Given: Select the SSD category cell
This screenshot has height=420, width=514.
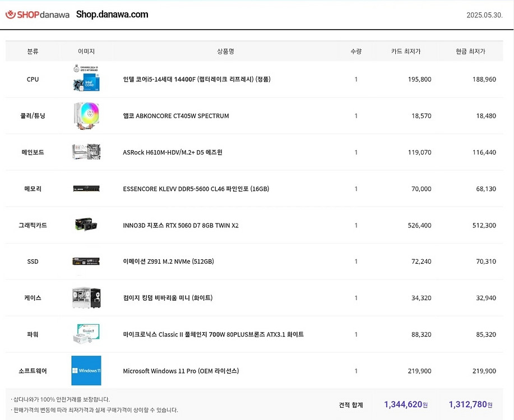Looking at the screenshot, I should pyautogui.click(x=33, y=262).
